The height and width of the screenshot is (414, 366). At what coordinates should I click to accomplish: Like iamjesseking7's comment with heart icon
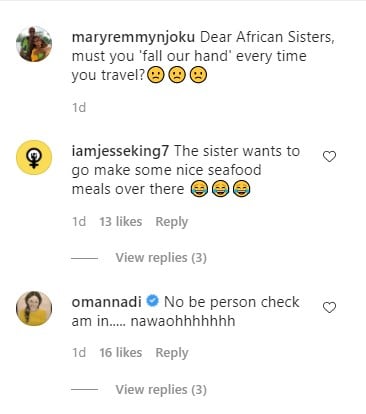(x=329, y=157)
